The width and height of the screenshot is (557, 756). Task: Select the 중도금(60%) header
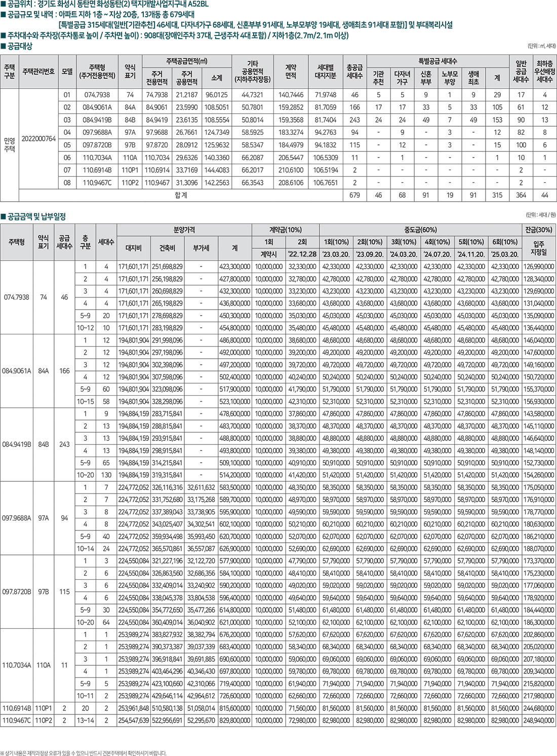tap(420, 230)
